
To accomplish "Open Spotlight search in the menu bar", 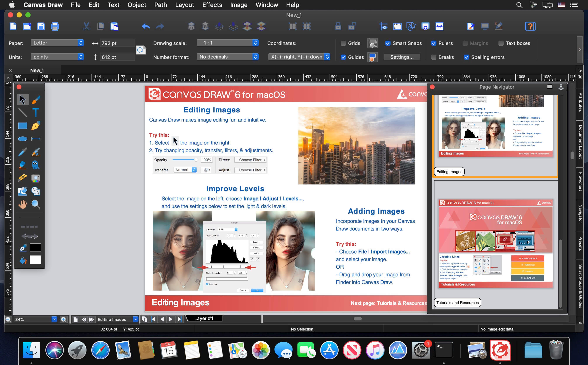I will pyautogui.click(x=519, y=5).
